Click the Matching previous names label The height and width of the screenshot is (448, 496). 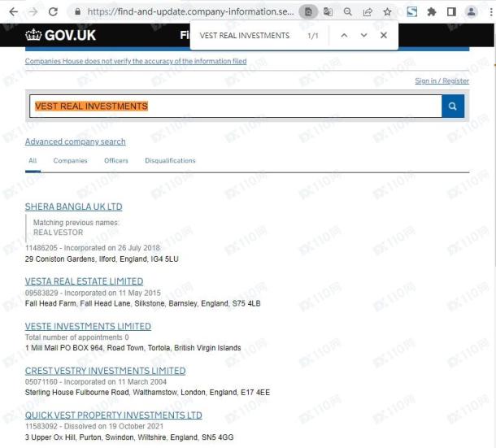(76, 223)
